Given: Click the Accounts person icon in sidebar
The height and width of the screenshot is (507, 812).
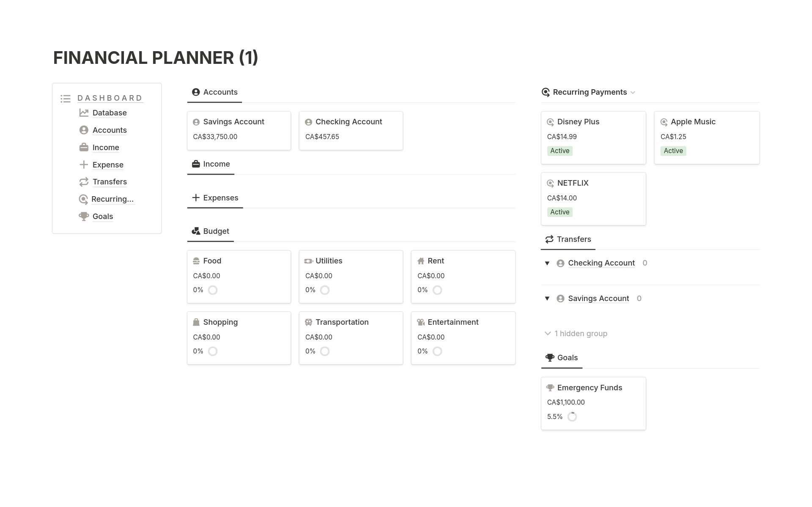Looking at the screenshot, I should [83, 130].
